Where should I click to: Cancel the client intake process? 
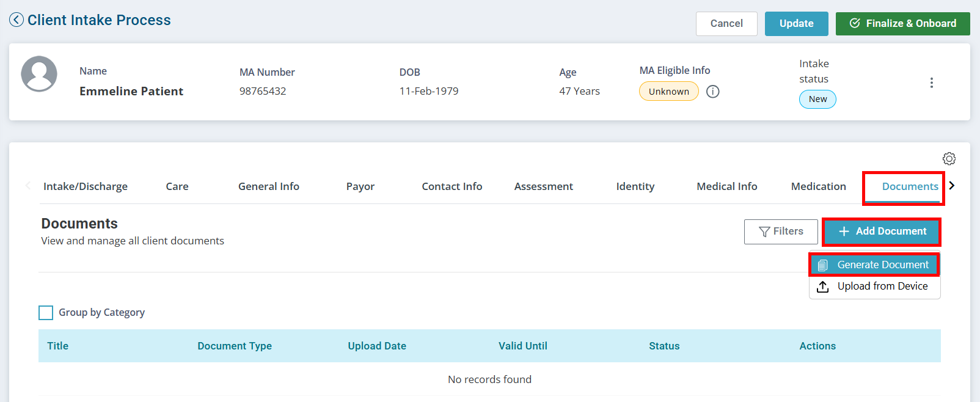[x=726, y=24]
